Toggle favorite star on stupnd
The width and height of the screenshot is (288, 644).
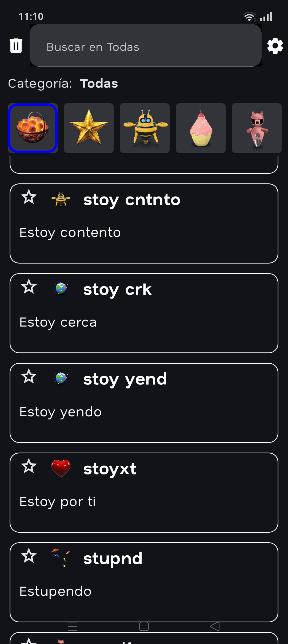[29, 556]
